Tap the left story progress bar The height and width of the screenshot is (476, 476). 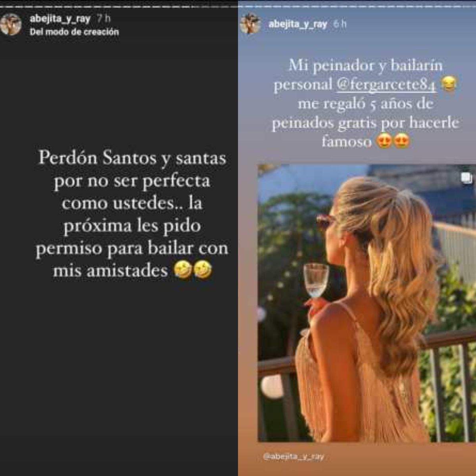119,6
